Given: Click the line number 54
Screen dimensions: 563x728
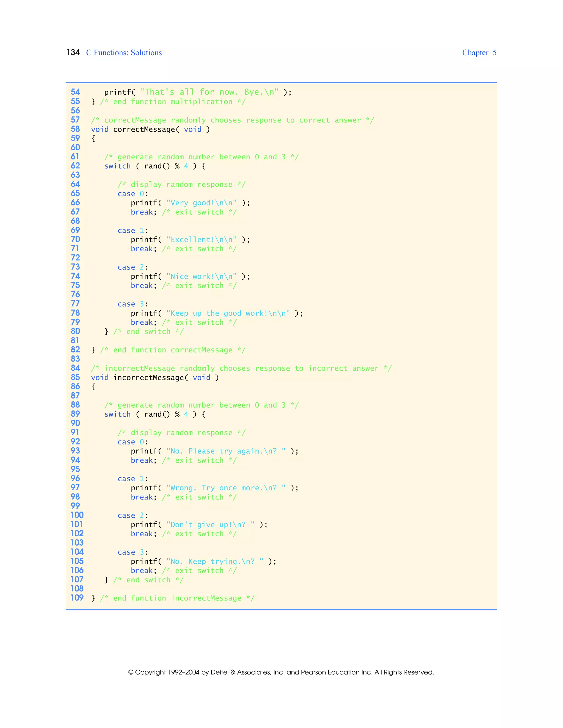Looking at the screenshot, I should point(75,92).
